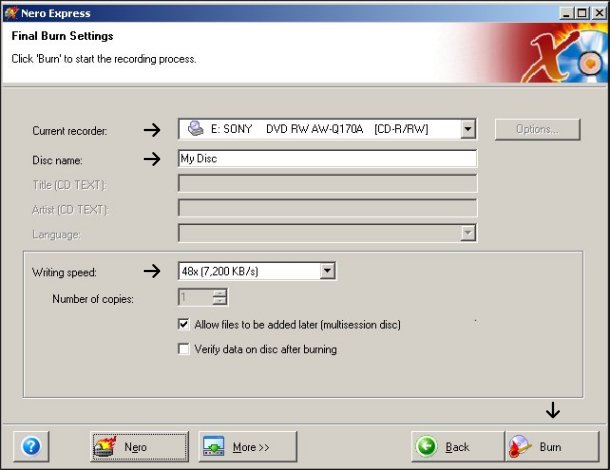Close the Nero Express window

click(x=599, y=13)
